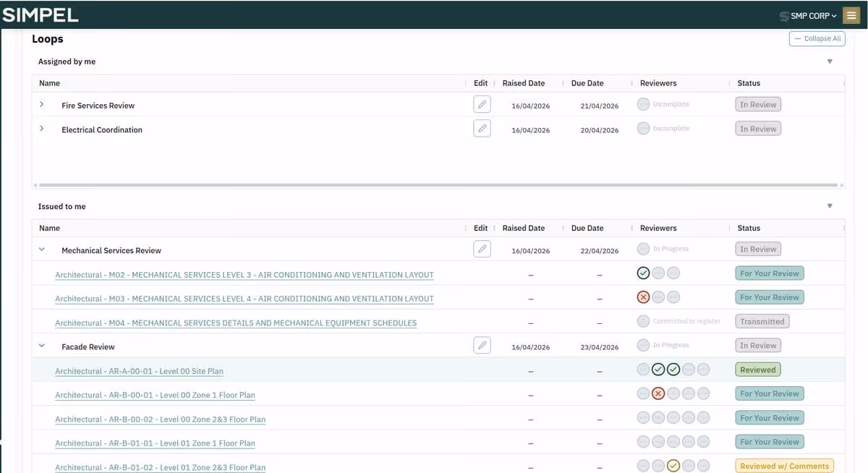Open M02 Mechanical Services Level 3 link

pos(244,275)
